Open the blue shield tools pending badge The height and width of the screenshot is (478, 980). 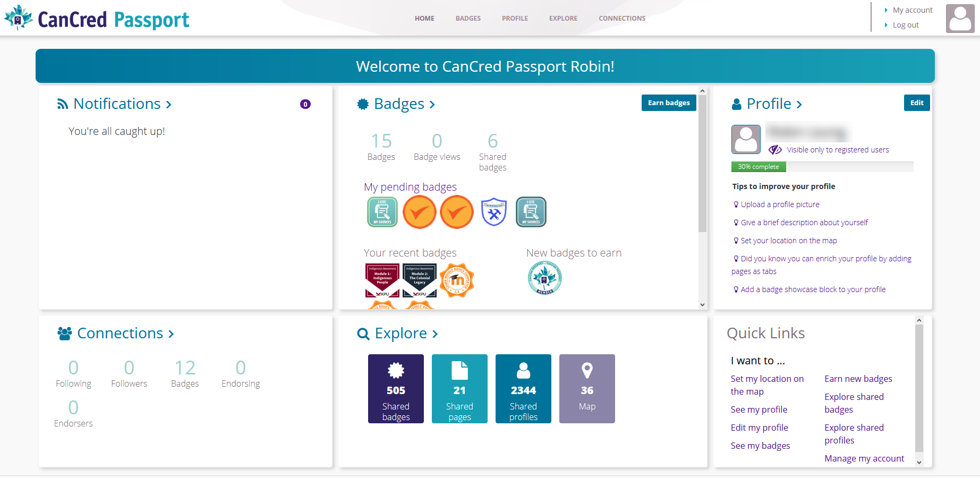494,212
